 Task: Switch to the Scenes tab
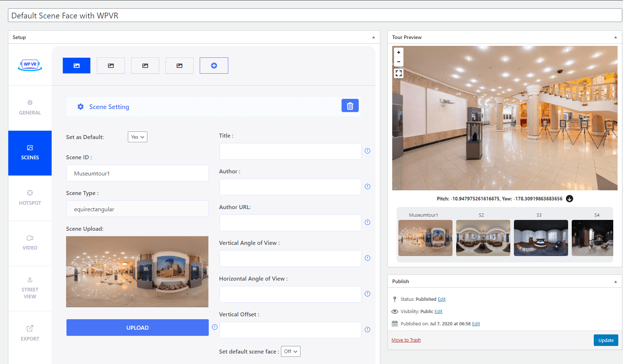[30, 153]
